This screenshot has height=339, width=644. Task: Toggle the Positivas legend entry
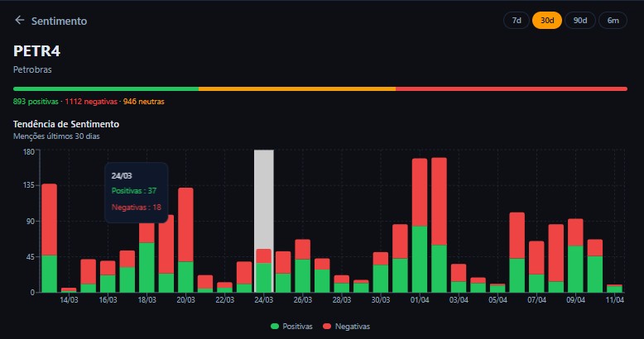(x=294, y=327)
